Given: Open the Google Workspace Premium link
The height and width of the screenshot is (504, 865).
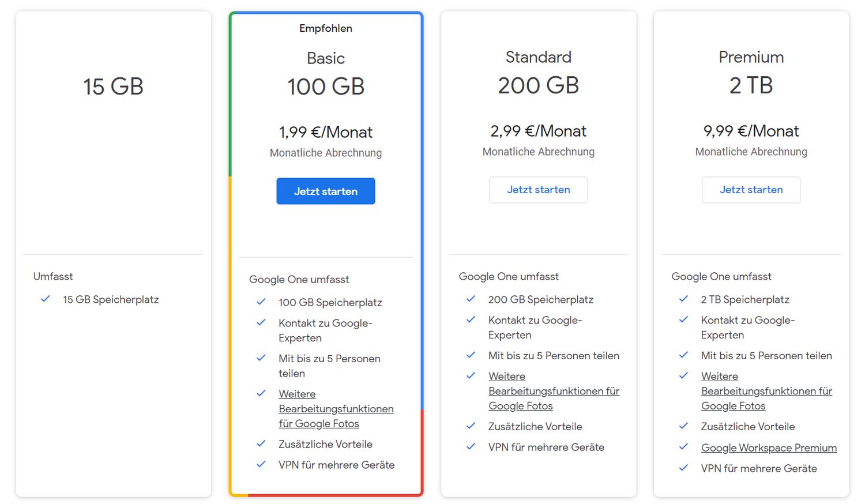Looking at the screenshot, I should click(768, 447).
